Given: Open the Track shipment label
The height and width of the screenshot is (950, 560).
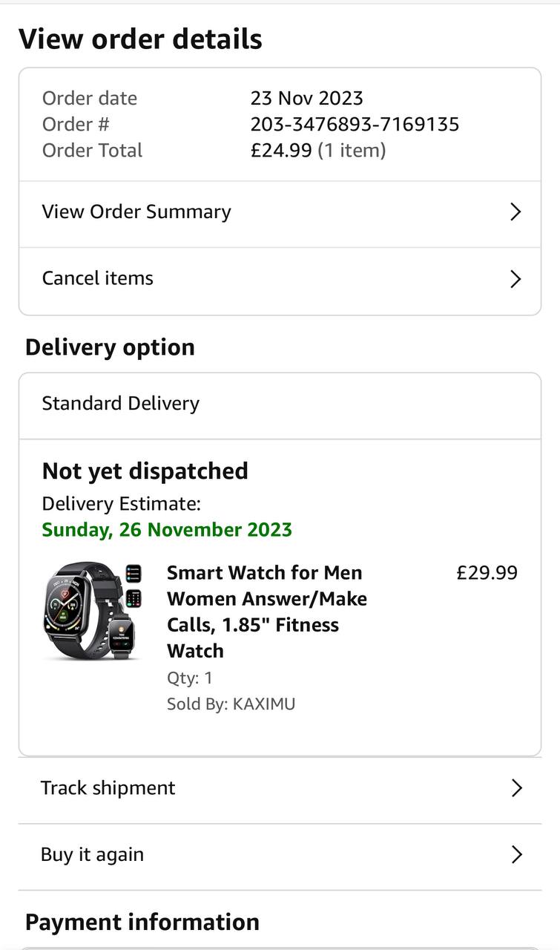Looking at the screenshot, I should click(108, 788).
